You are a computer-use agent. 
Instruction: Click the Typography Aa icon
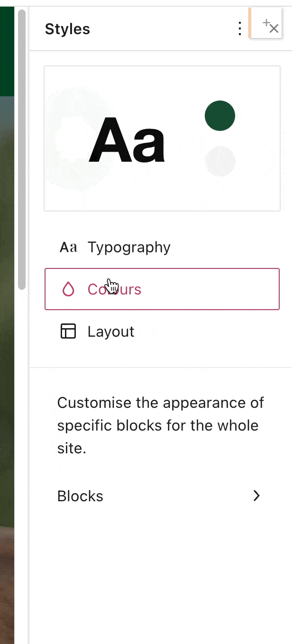point(68,247)
